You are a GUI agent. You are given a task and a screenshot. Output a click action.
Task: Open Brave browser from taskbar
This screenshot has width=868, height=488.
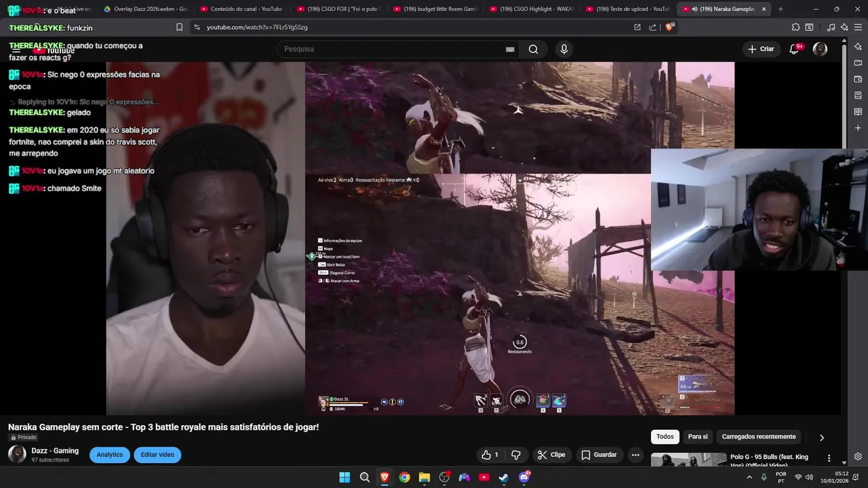[x=384, y=477]
